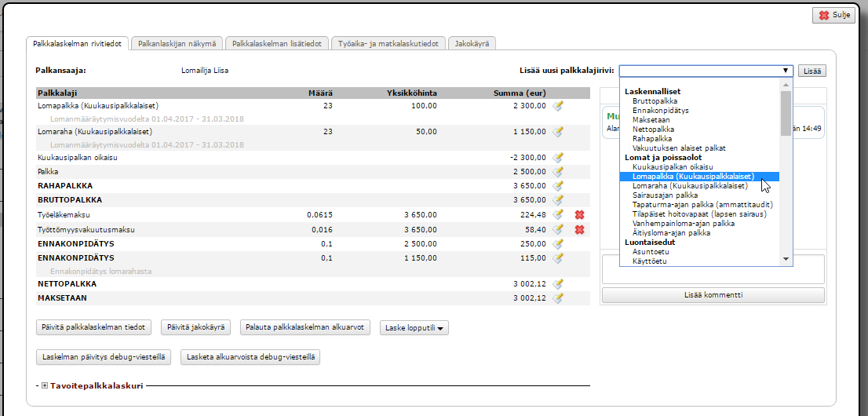Edit the Työttömyysvakuutusmaksu row via its pencil icon

558,229
